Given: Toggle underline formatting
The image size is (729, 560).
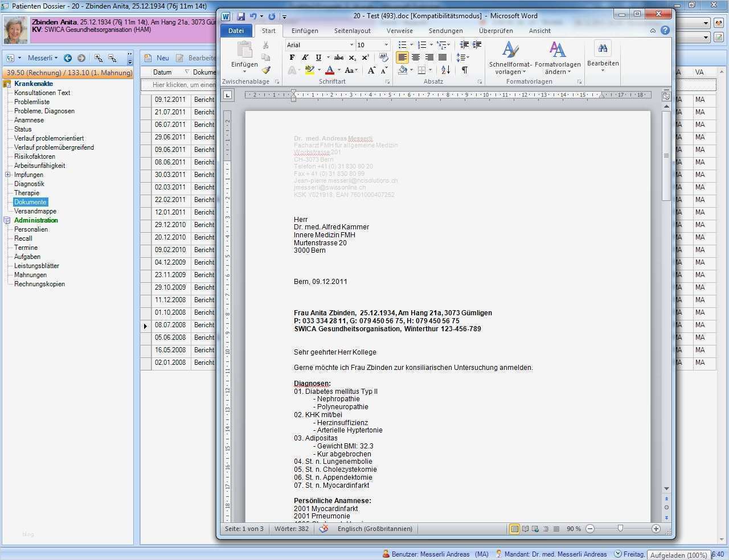Looking at the screenshot, I should [x=318, y=57].
